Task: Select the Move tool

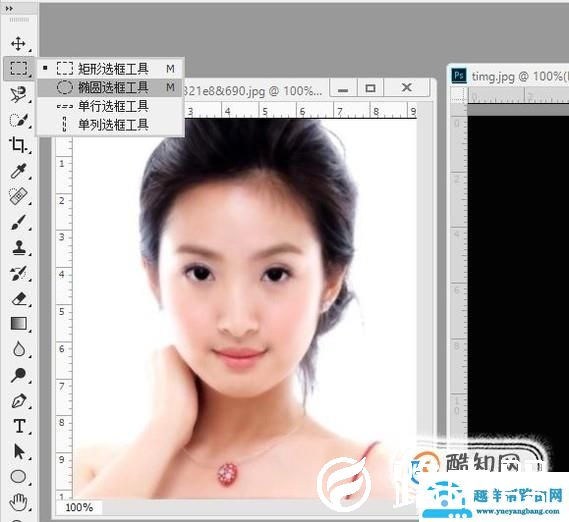Action: [18, 44]
